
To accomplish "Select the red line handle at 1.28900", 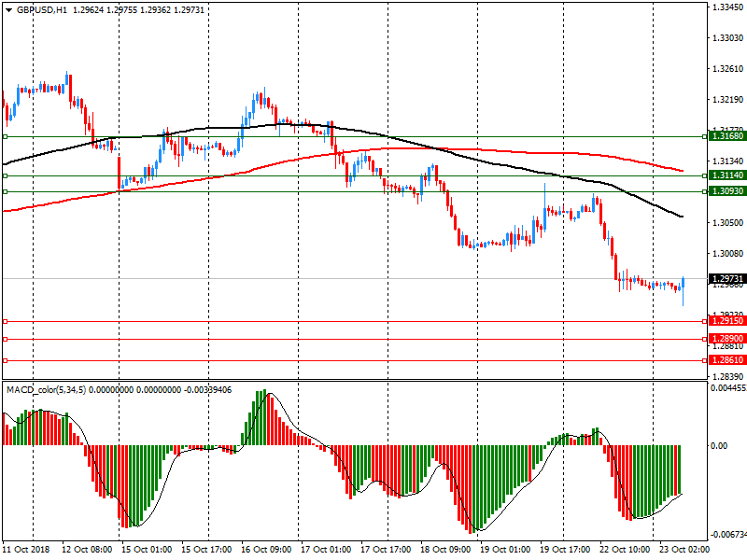I will coord(5,339).
